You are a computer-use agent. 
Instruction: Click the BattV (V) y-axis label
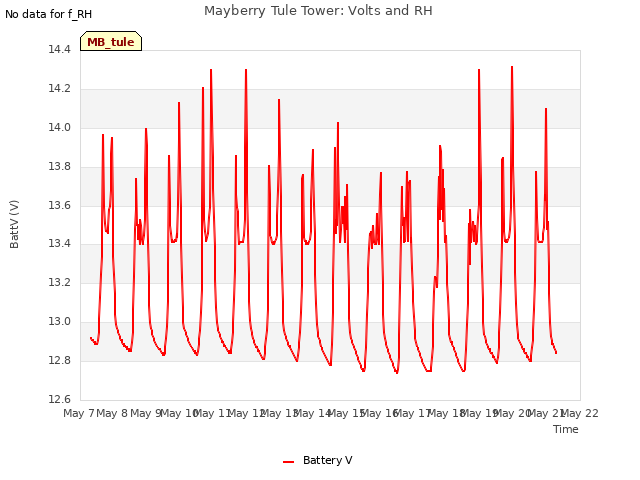coord(14,224)
